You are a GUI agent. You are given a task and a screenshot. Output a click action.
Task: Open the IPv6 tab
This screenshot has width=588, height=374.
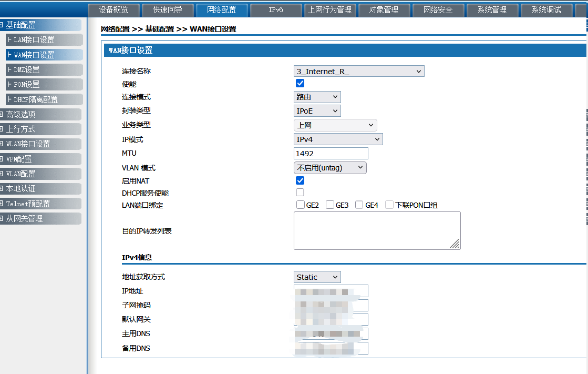click(x=276, y=10)
